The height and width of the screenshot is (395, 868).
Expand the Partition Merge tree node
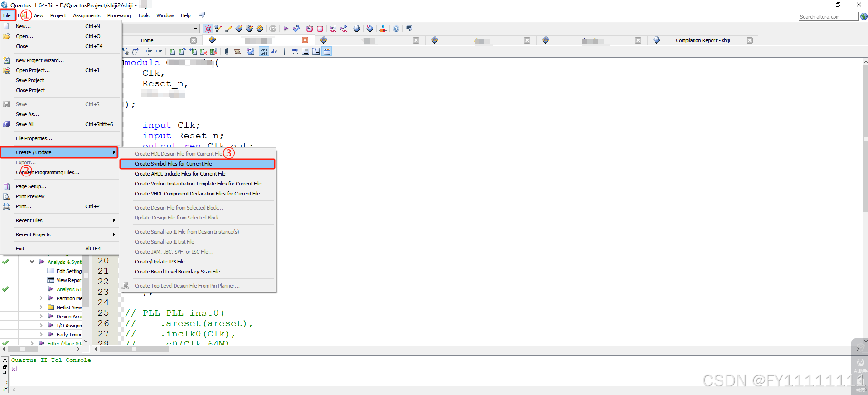coord(41,298)
